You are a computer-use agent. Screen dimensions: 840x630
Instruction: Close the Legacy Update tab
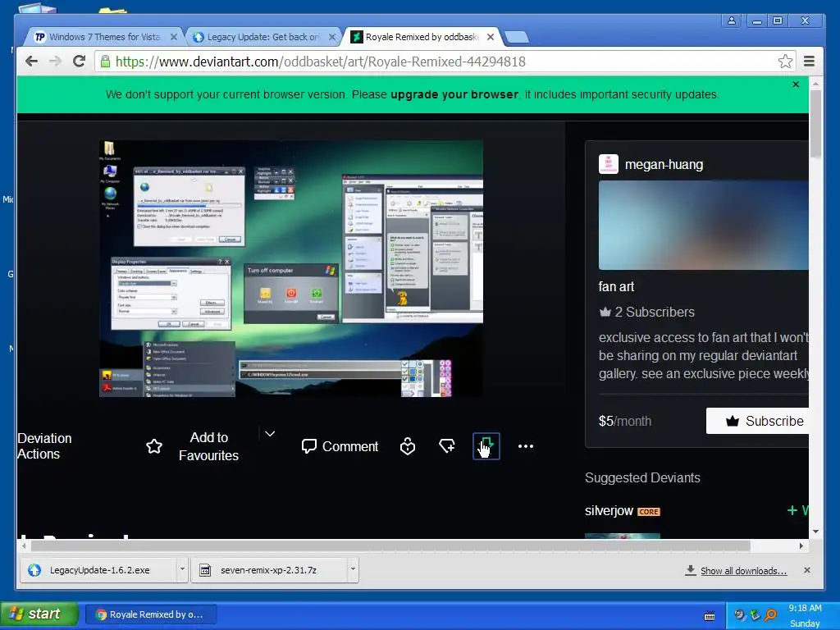pos(332,37)
